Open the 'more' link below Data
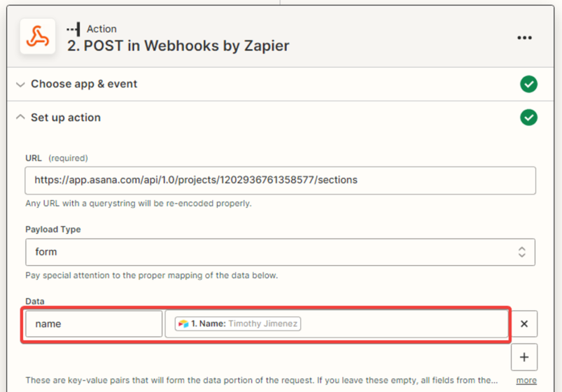Image resolution: width=562 pixels, height=392 pixels. [x=526, y=381]
